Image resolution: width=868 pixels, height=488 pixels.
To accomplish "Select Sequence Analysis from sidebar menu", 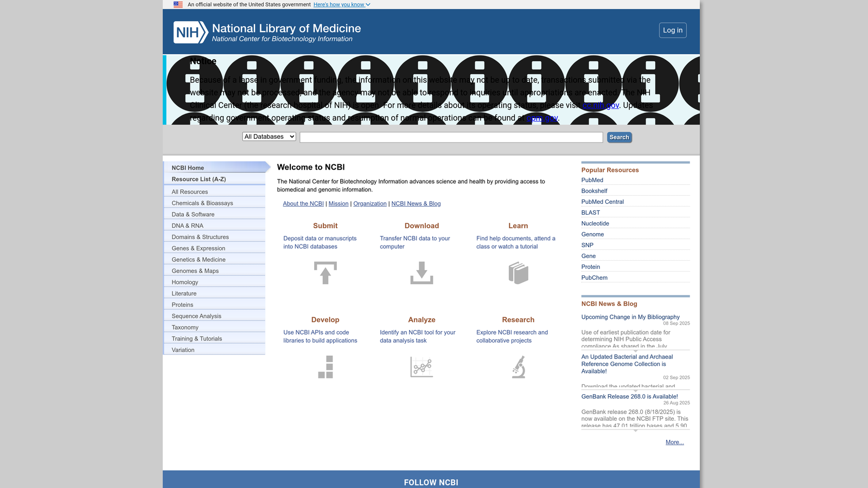I will pyautogui.click(x=196, y=316).
